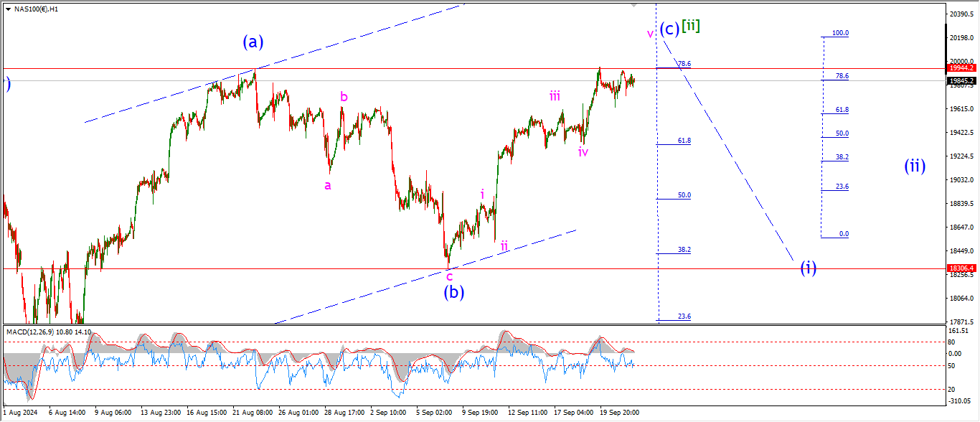This screenshot has width=980, height=422.
Task: Click the gray chart shift triangle marker
Action: [x=633, y=5]
